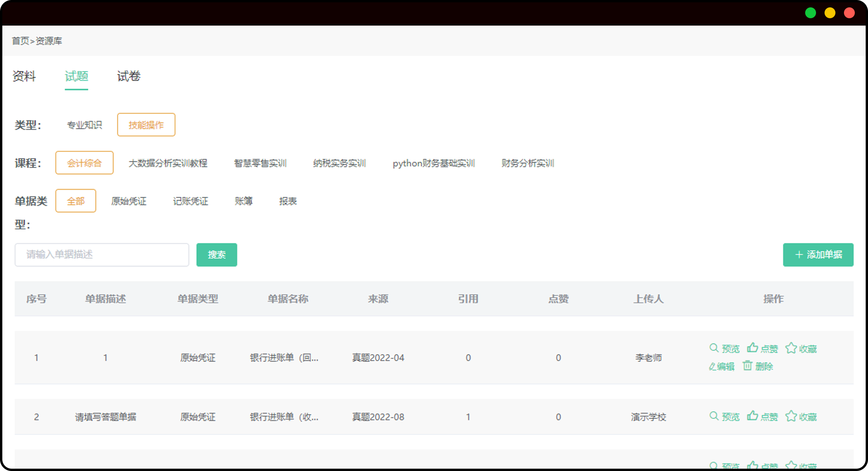This screenshot has width=868, height=471.
Task: Choose 会计综合 course filter
Action: 85,163
